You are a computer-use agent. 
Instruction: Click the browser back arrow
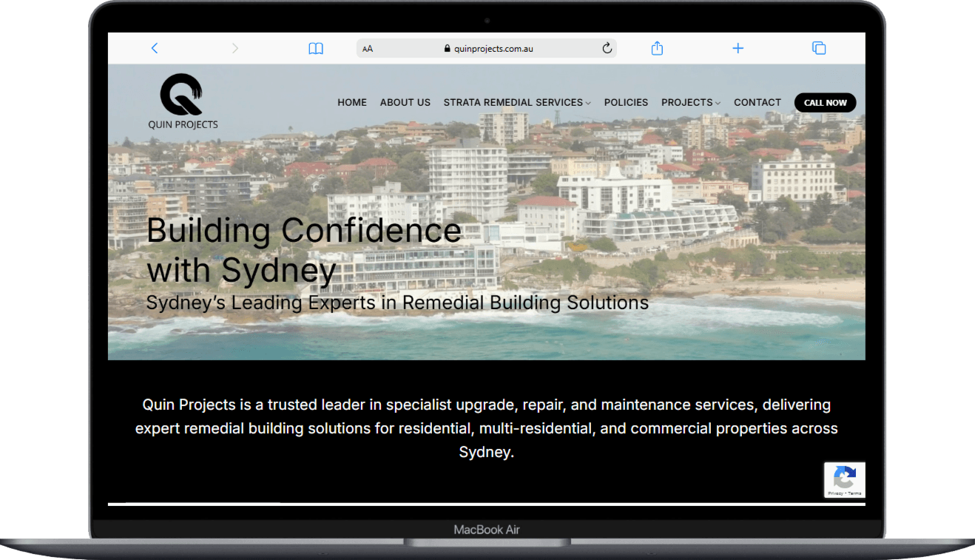[x=155, y=48]
